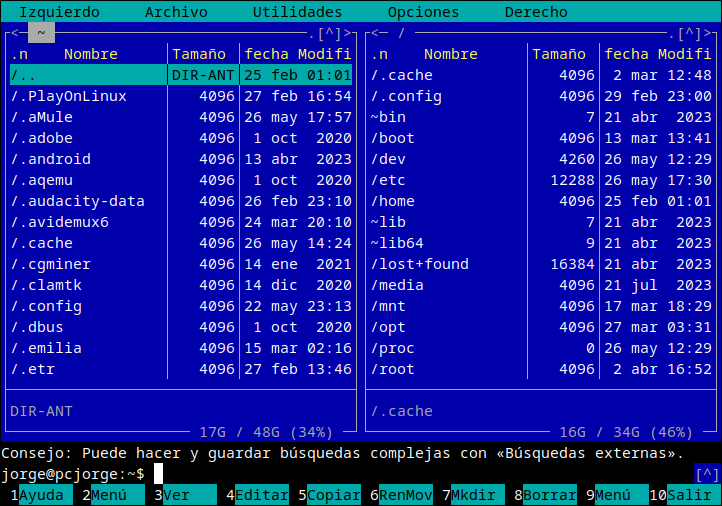Sort right panel by Nombre column
The height and width of the screenshot is (506, 722).
[450, 54]
